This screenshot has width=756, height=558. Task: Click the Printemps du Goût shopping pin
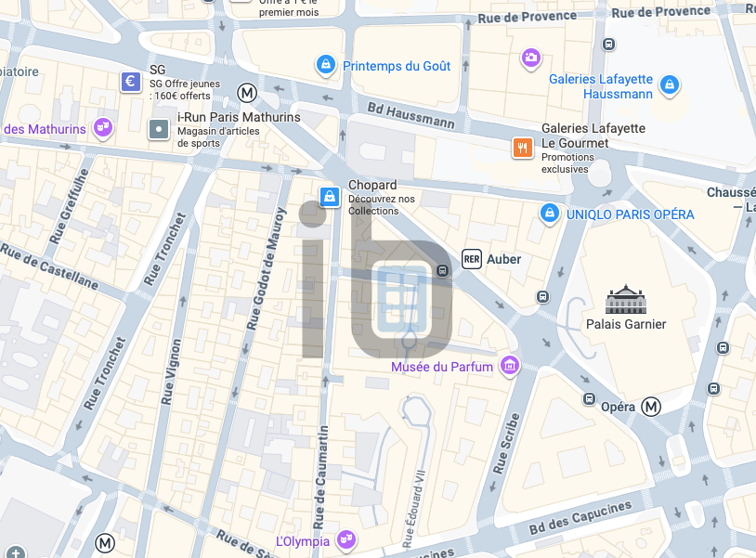[326, 65]
